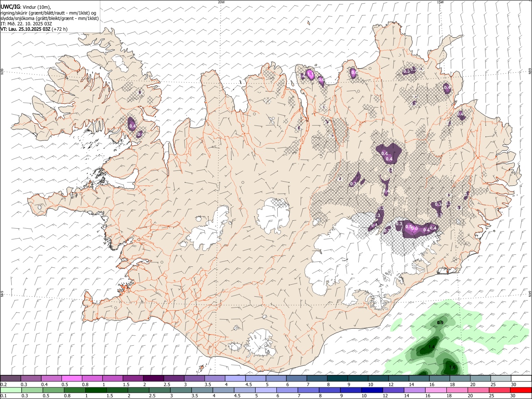Click the initial time 'IT: Mið. 22. 10. 2025 03Z'
The width and height of the screenshot is (532, 399).
point(26,24)
